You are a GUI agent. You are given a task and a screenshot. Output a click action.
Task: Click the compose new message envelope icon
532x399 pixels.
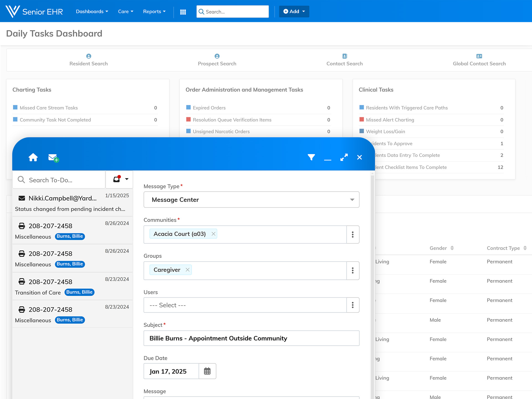(53, 158)
